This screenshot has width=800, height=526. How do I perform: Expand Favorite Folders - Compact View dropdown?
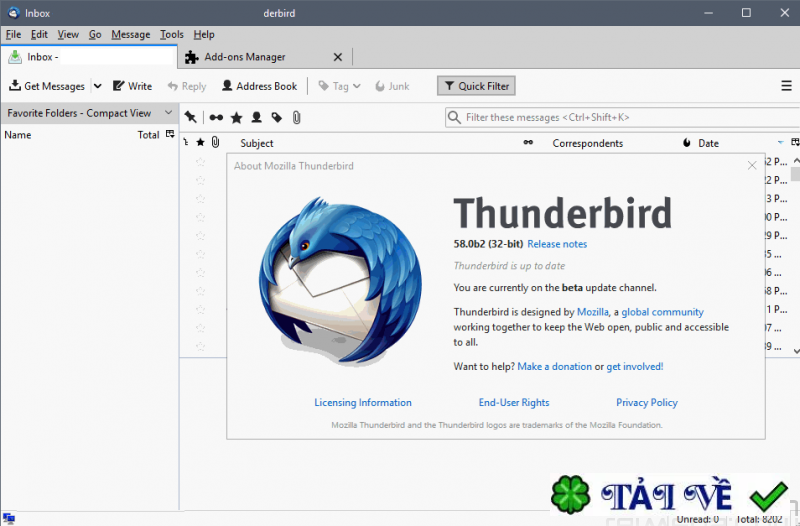(168, 113)
